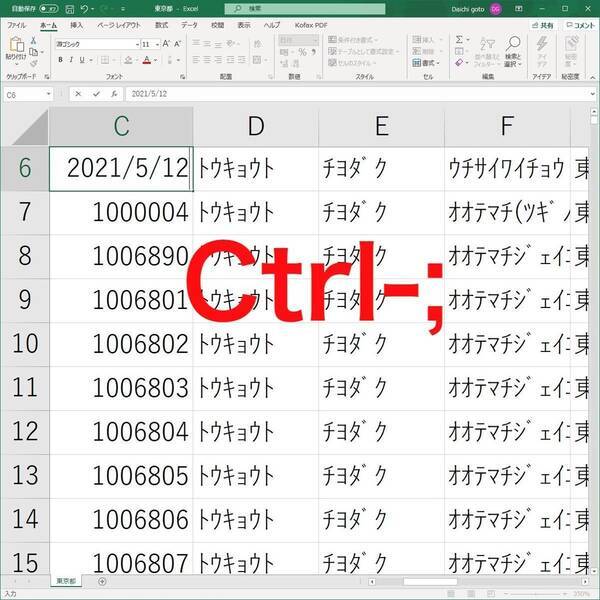Toggle Italic formatting
Screen dimensions: 600x600
pyautogui.click(x=71, y=60)
